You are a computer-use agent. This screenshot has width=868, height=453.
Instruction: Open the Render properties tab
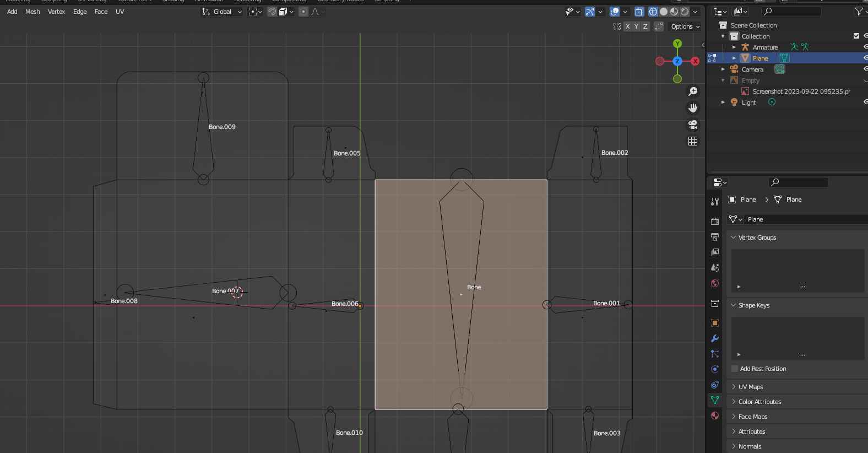[x=715, y=221]
